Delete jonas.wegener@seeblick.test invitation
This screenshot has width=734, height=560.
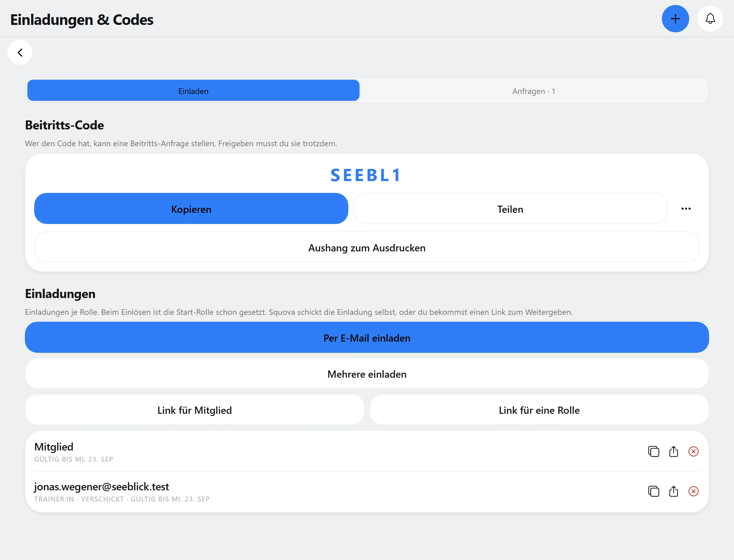[x=693, y=491]
